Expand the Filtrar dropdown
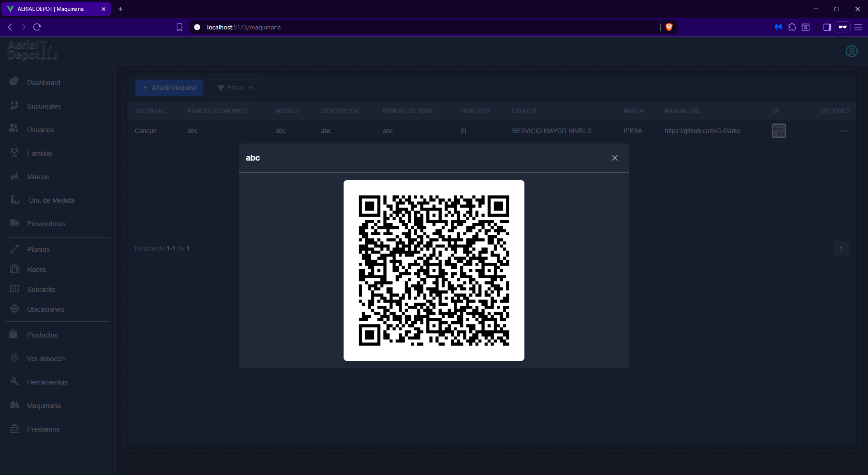 point(235,88)
